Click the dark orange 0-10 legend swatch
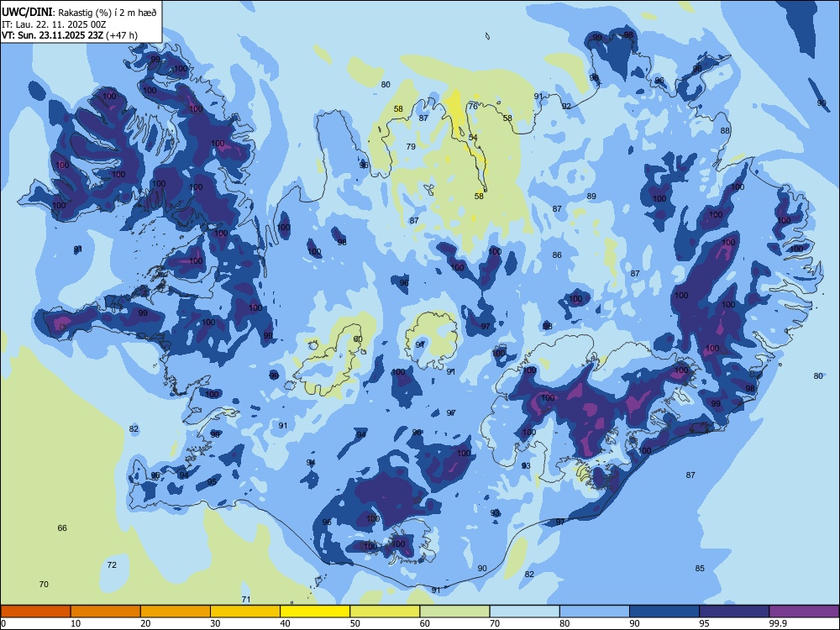This screenshot has height=630, width=840. (x=35, y=612)
